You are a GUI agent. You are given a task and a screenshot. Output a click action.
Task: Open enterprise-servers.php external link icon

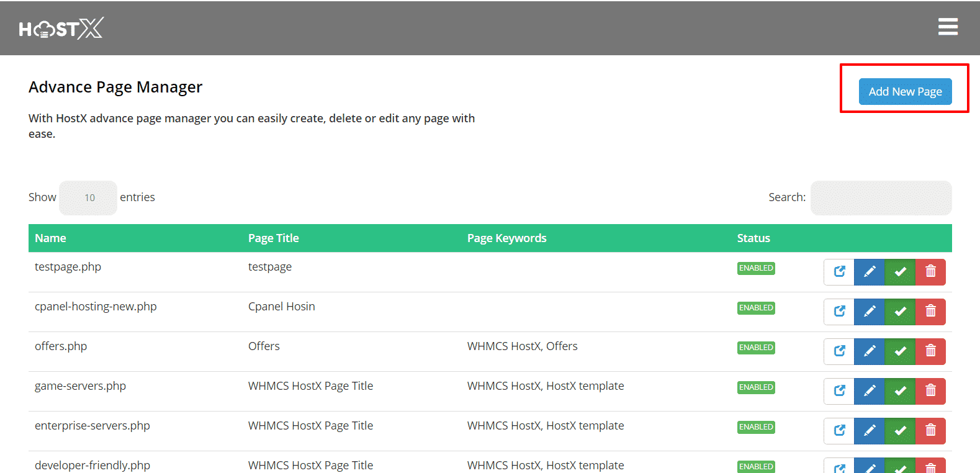click(839, 431)
